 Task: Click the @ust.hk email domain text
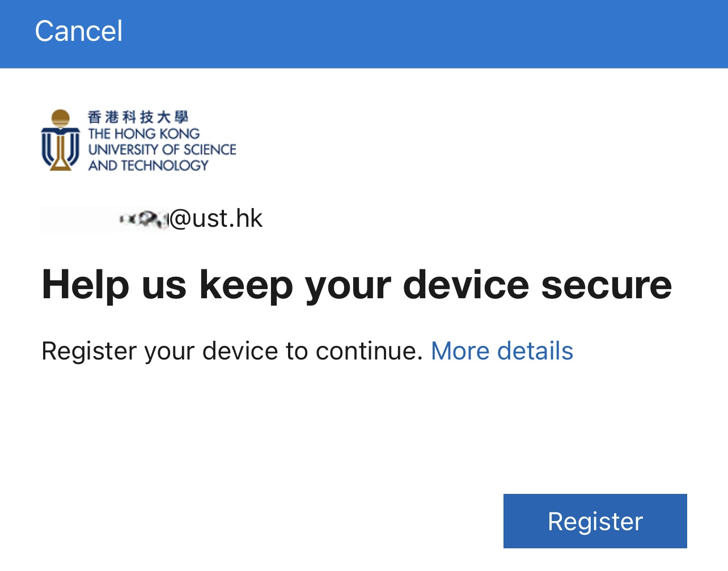(x=216, y=219)
